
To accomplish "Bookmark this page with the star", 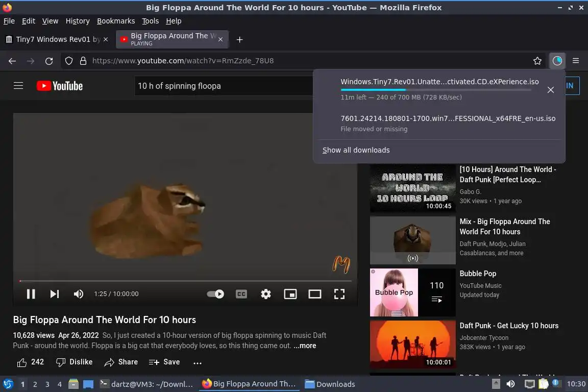I will click(x=537, y=61).
